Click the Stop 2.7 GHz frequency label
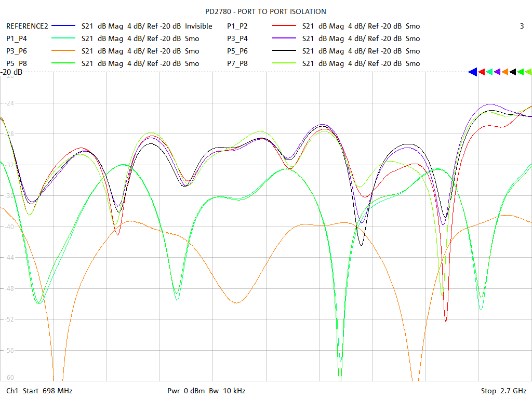The image size is (532, 399). coord(503,391)
